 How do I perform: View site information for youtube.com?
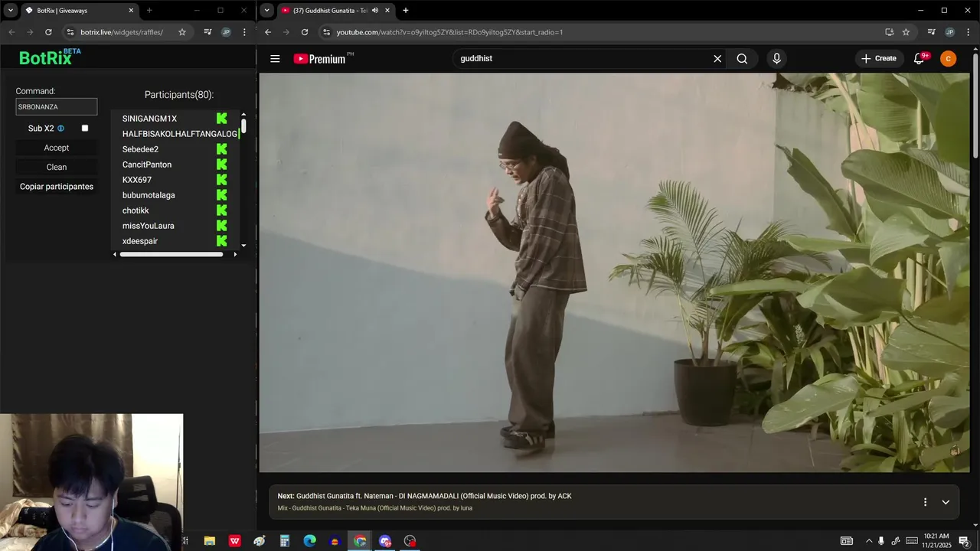pos(326,32)
